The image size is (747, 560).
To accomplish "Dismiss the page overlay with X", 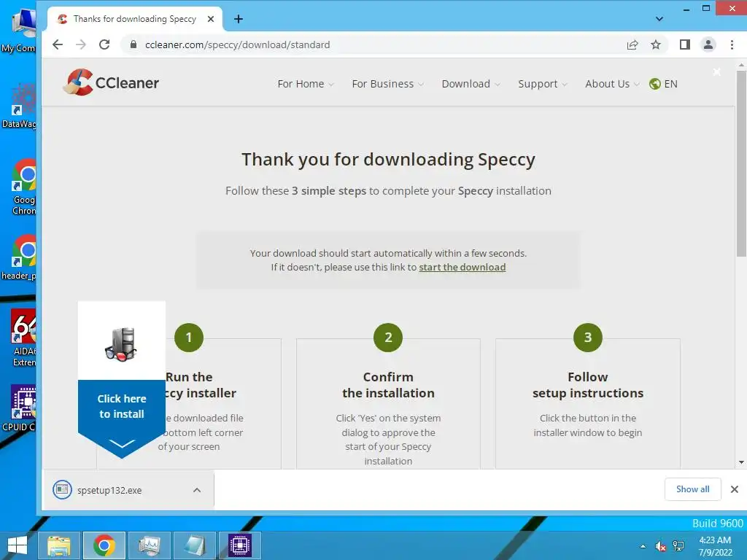I will pos(716,72).
